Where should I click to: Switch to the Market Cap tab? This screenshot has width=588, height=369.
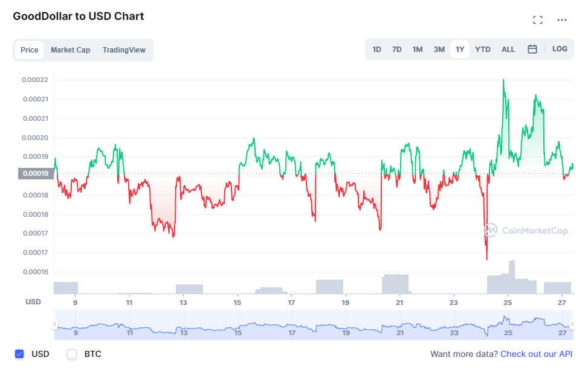71,50
